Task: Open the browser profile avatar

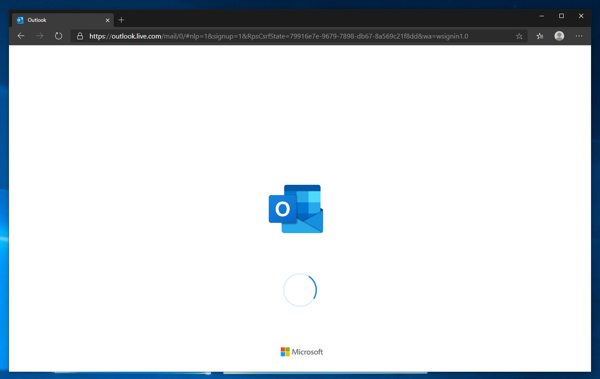Action: [559, 36]
